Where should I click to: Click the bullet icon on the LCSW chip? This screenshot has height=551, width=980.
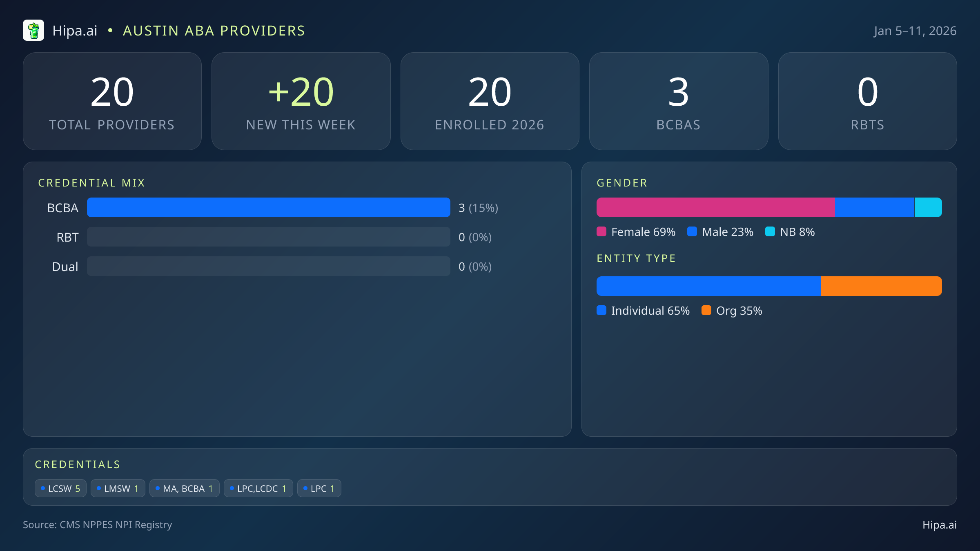tap(43, 488)
